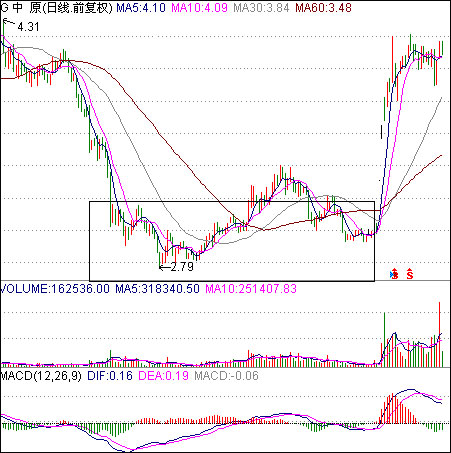Click the DIF:0.16 value label

(110, 376)
